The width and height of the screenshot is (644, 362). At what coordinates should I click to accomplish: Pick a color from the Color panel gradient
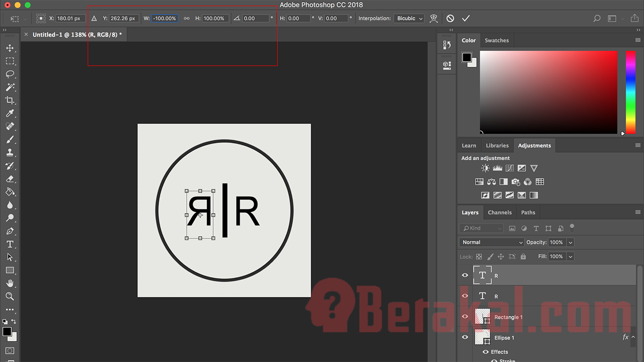pos(548,92)
